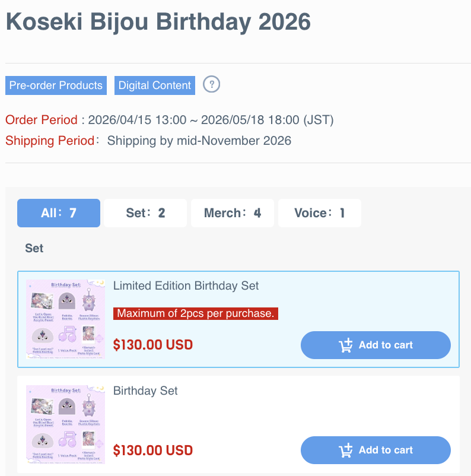Open the Limited Edition Birthday Set title link
This screenshot has height=476, width=471.
pyautogui.click(x=186, y=285)
